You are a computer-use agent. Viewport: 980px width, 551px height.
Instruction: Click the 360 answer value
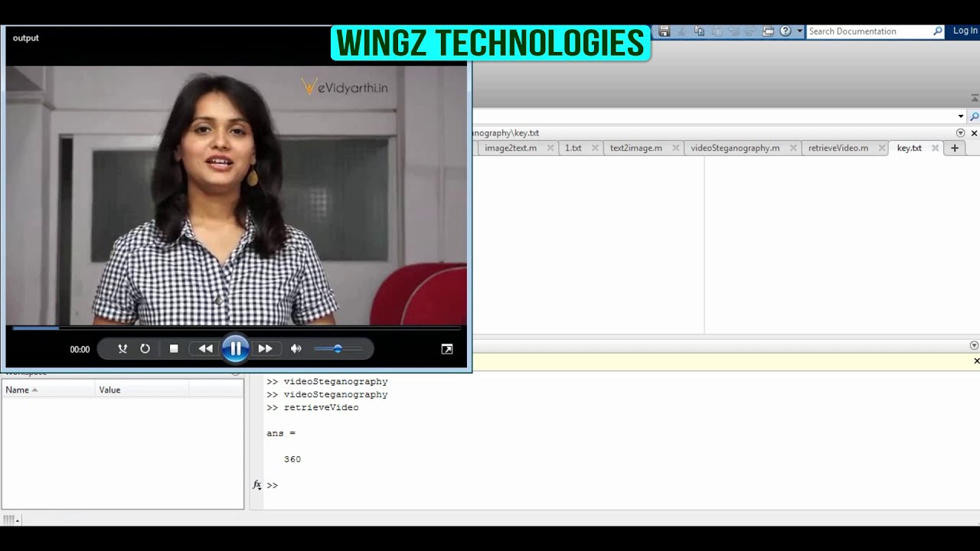(x=292, y=459)
